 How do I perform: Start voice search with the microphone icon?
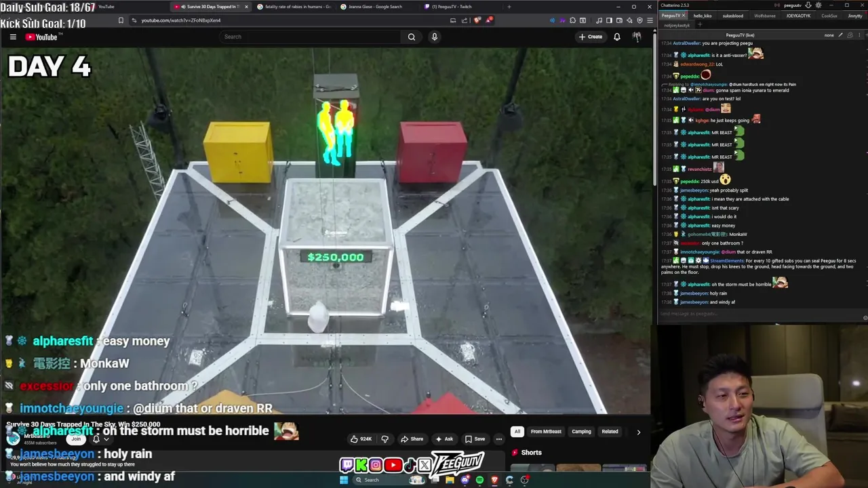435,37
